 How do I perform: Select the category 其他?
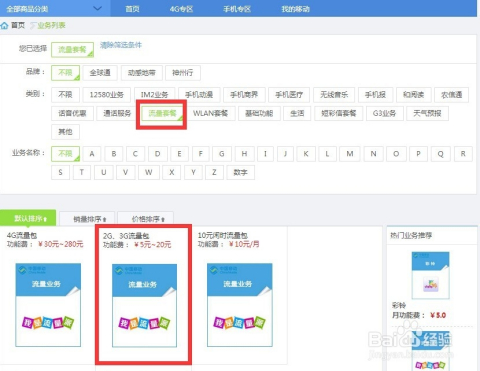(x=65, y=132)
